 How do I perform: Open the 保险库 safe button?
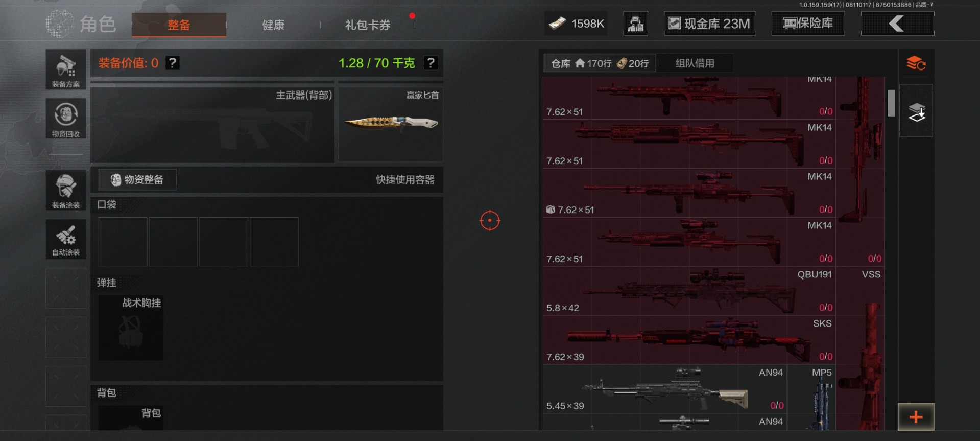(x=808, y=24)
